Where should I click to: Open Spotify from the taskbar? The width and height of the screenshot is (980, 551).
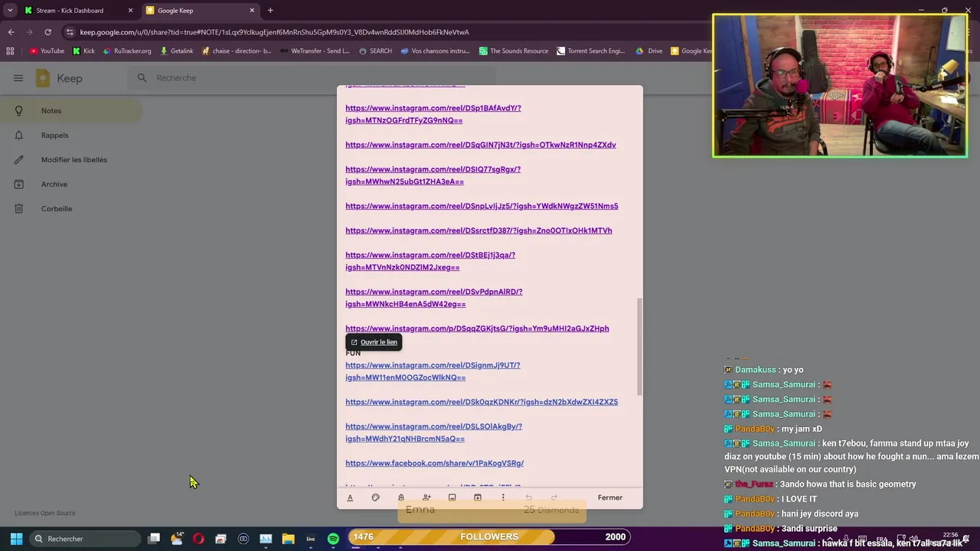[333, 539]
